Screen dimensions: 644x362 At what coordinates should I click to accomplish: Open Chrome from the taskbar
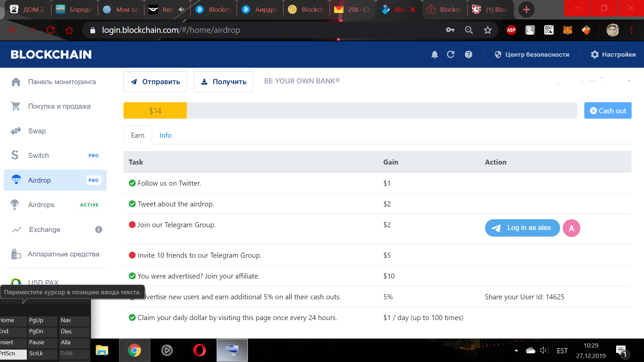coord(135,350)
